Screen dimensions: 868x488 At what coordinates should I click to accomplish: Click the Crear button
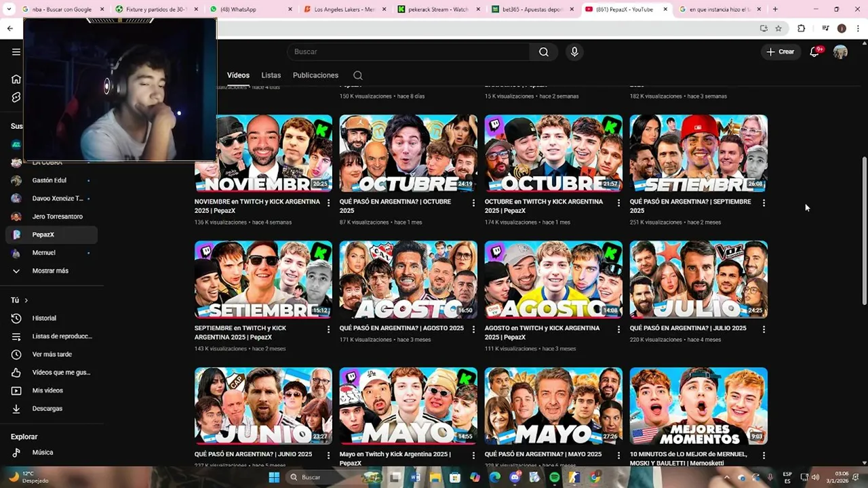point(781,52)
